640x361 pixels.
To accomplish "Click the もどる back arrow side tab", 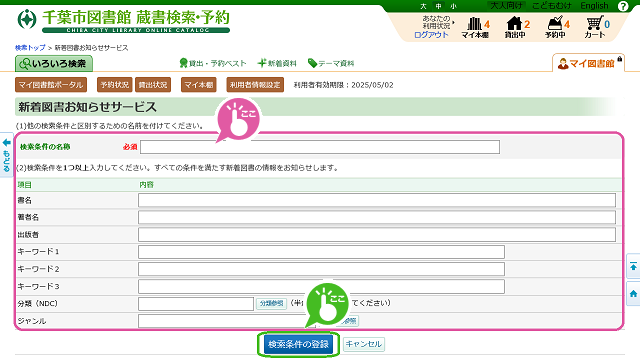I will pyautogui.click(x=6, y=155).
